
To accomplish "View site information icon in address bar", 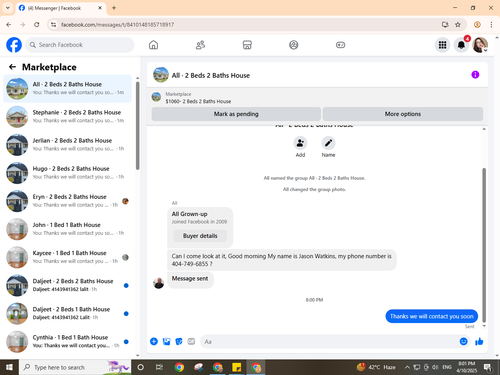I will pos(54,24).
